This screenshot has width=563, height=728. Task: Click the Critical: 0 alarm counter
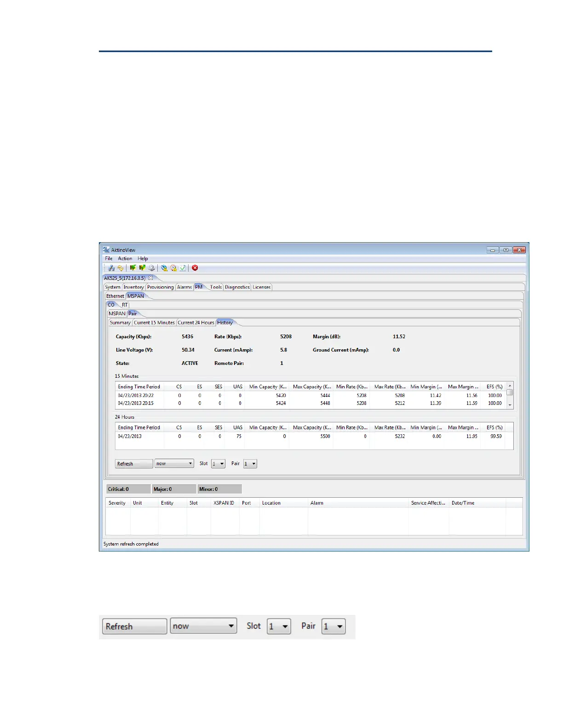[128, 489]
